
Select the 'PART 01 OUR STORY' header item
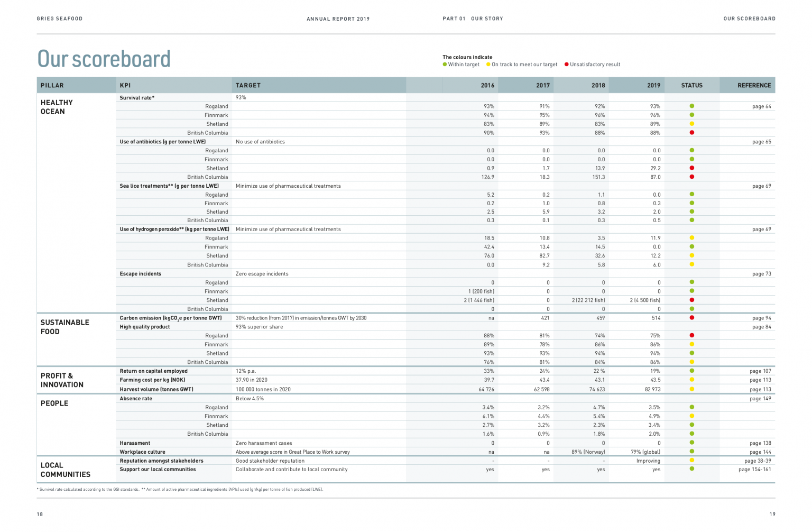coord(473,19)
